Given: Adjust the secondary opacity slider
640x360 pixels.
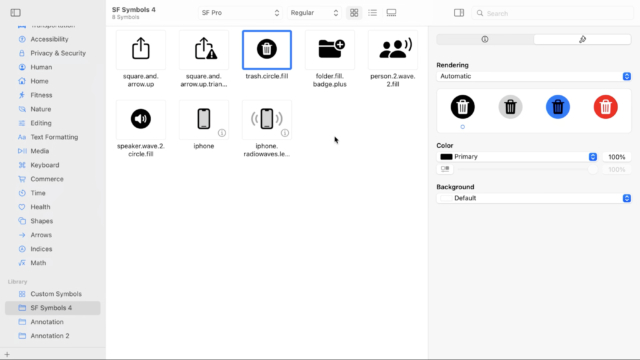Looking at the screenshot, I should pyautogui.click(x=527, y=169).
